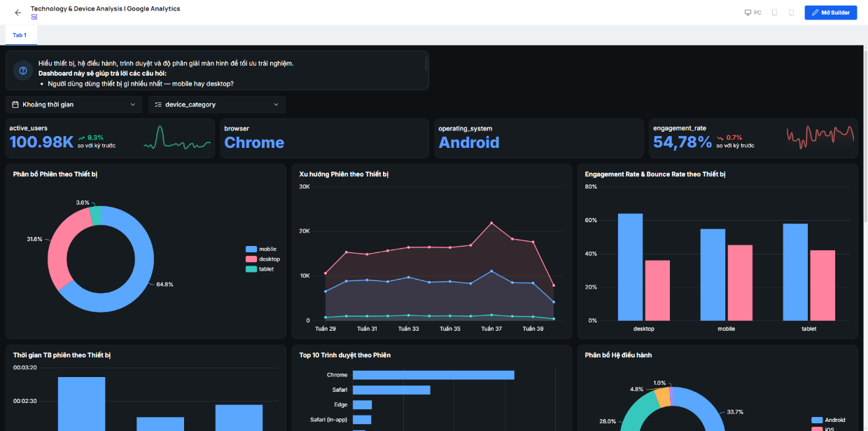Open the Khoảng thời gian date dropdown

[76, 104]
